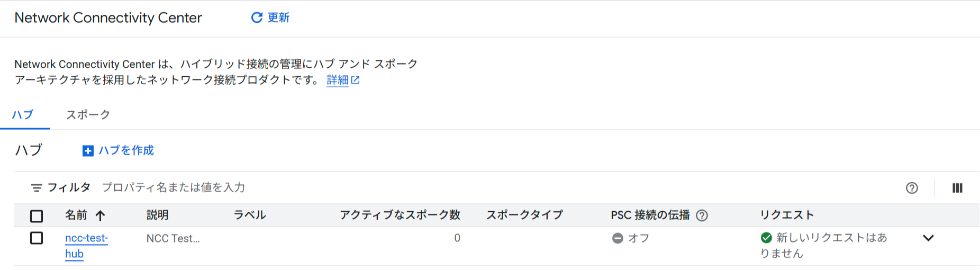Switch to the スポーク tab
980x270 pixels.
point(88,115)
